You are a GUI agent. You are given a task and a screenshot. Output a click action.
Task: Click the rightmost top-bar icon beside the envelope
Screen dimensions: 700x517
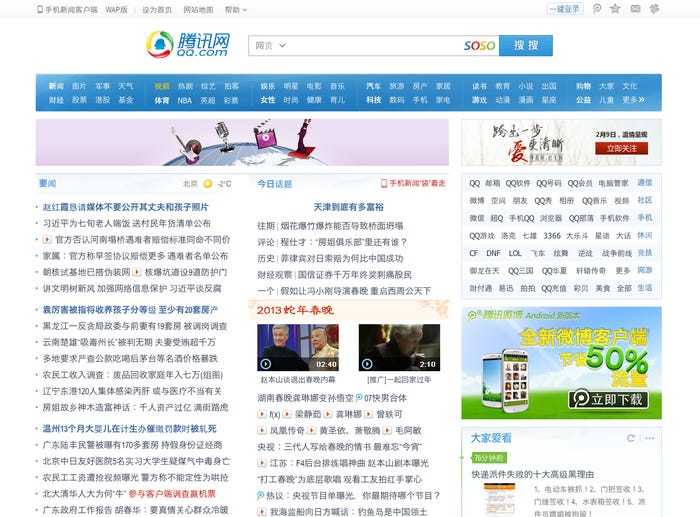[654, 8]
